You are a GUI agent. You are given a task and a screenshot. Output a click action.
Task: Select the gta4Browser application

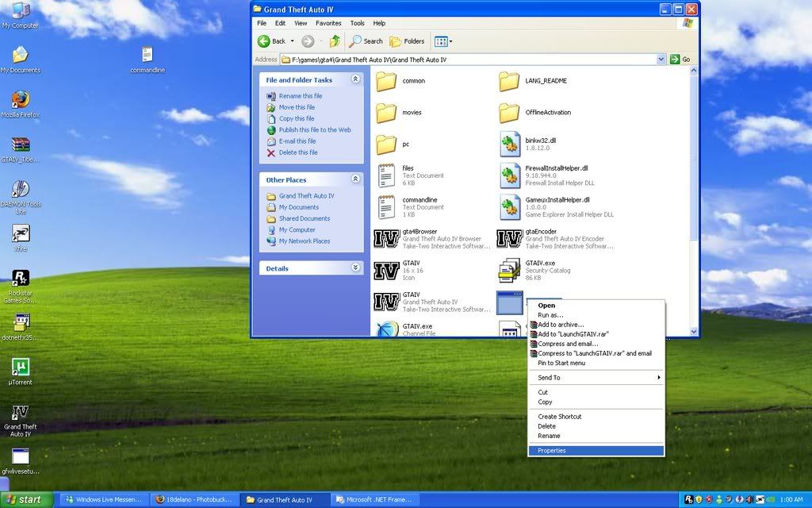pyautogui.click(x=432, y=239)
